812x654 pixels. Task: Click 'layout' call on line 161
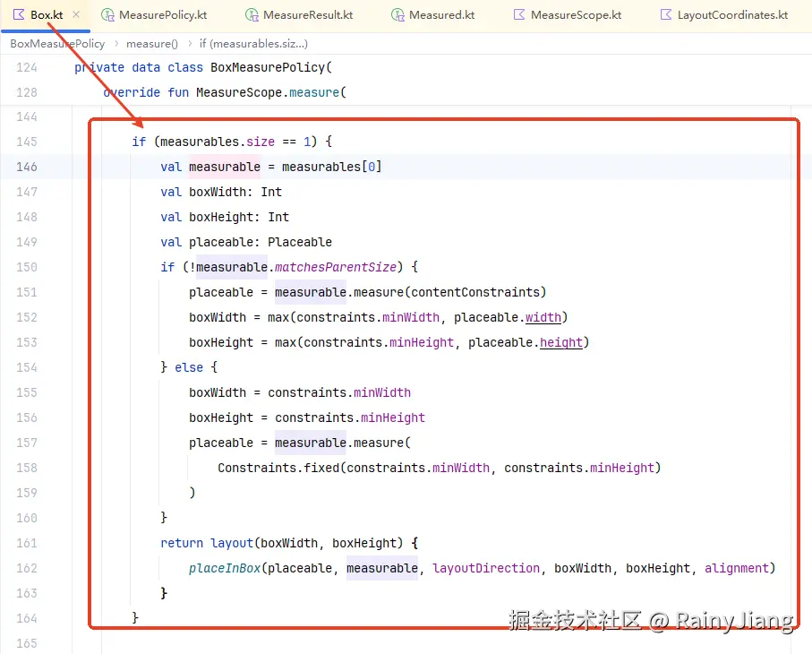[x=232, y=543]
